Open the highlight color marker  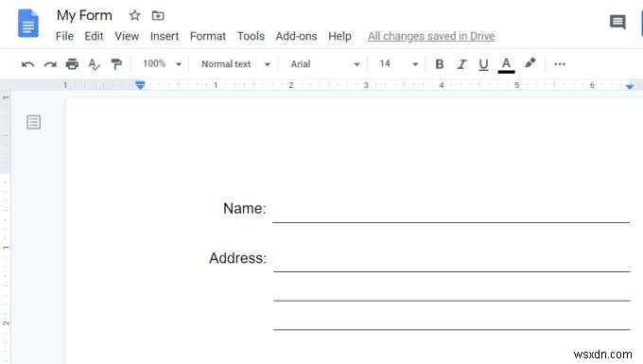pyautogui.click(x=530, y=63)
